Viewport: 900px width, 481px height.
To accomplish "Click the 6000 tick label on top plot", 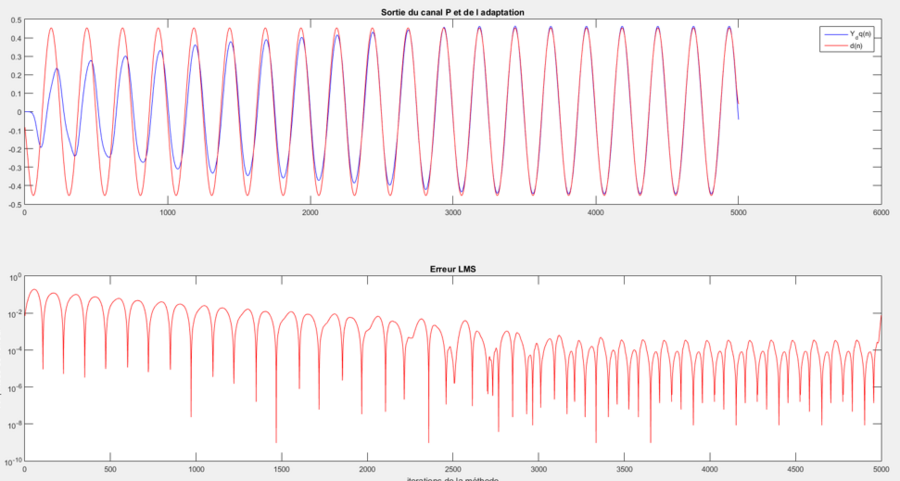I will pos(880,213).
